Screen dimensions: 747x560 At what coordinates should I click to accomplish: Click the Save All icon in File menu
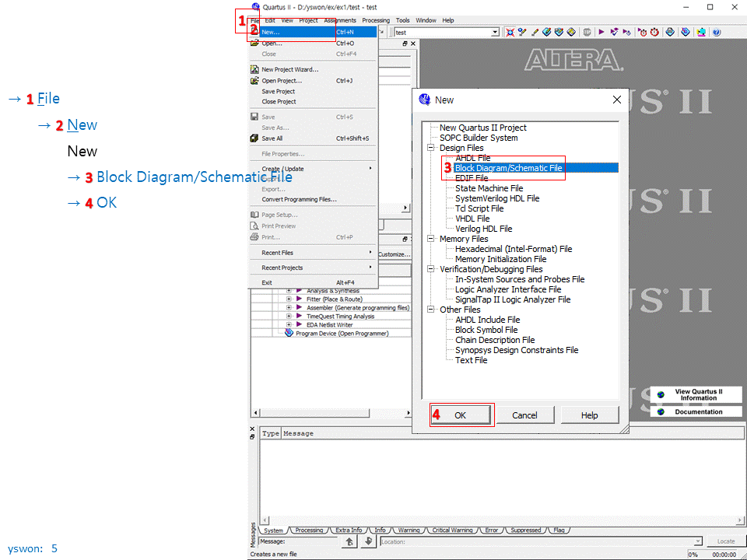[x=254, y=138]
